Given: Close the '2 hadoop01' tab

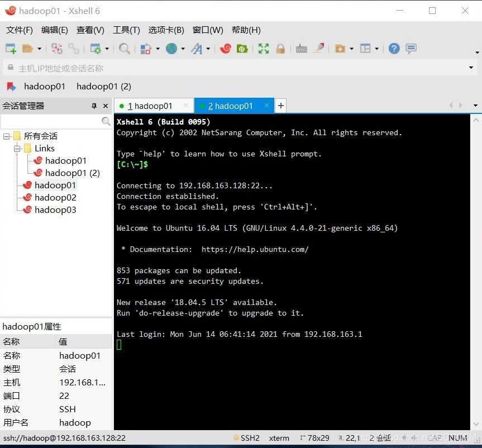Looking at the screenshot, I should point(267,105).
